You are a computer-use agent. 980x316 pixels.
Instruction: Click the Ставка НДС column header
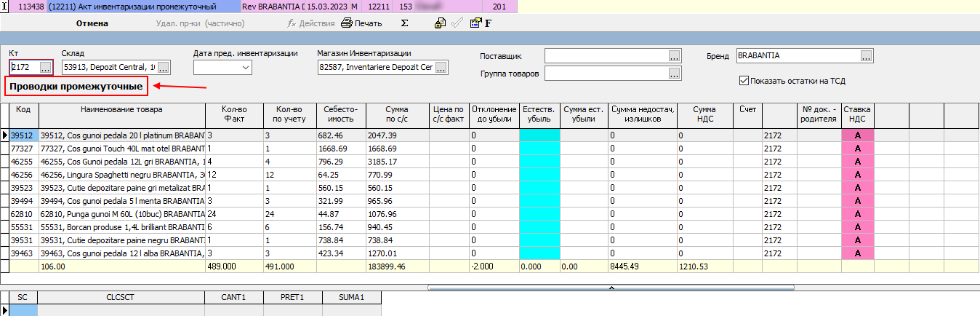point(858,115)
